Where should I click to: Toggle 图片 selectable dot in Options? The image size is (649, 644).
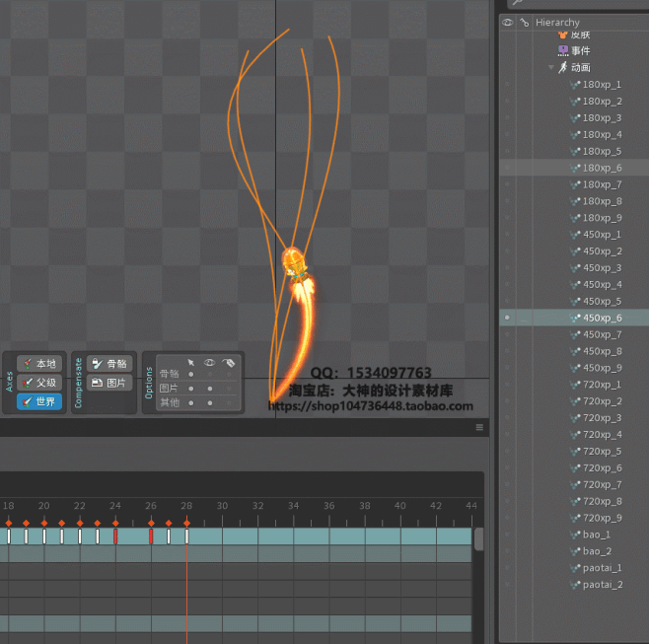[x=190, y=389]
